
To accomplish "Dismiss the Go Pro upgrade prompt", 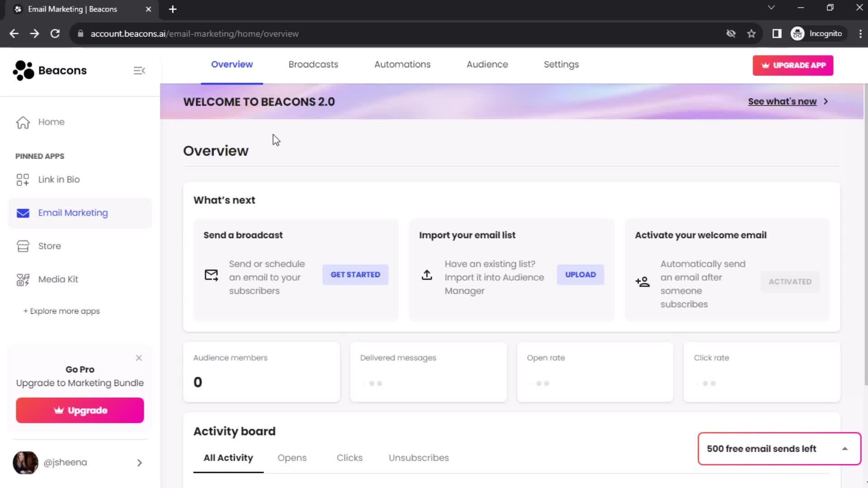I will pos(139,358).
